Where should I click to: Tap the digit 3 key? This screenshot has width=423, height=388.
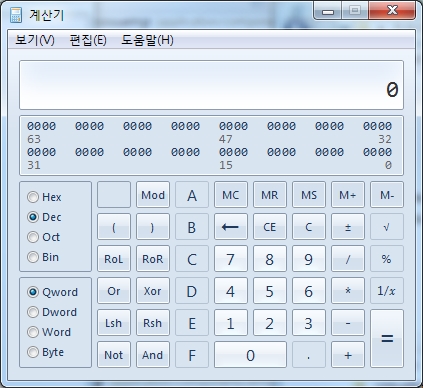[x=309, y=323]
